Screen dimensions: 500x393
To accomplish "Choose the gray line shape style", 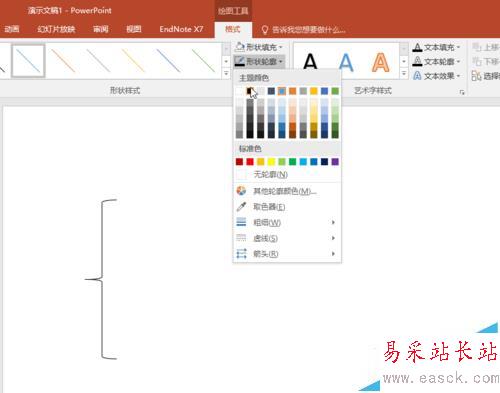I will pyautogui.click(x=98, y=61).
